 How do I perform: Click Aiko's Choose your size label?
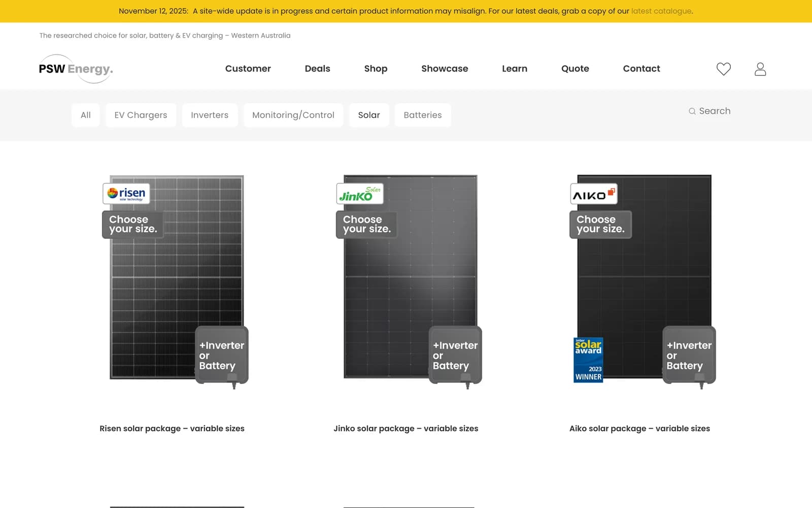click(x=600, y=225)
